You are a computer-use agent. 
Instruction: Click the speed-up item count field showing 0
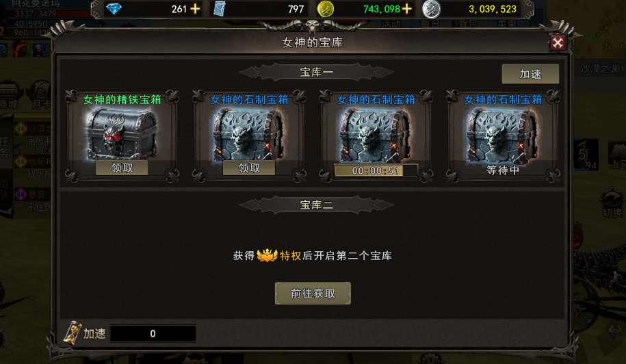coord(153,334)
